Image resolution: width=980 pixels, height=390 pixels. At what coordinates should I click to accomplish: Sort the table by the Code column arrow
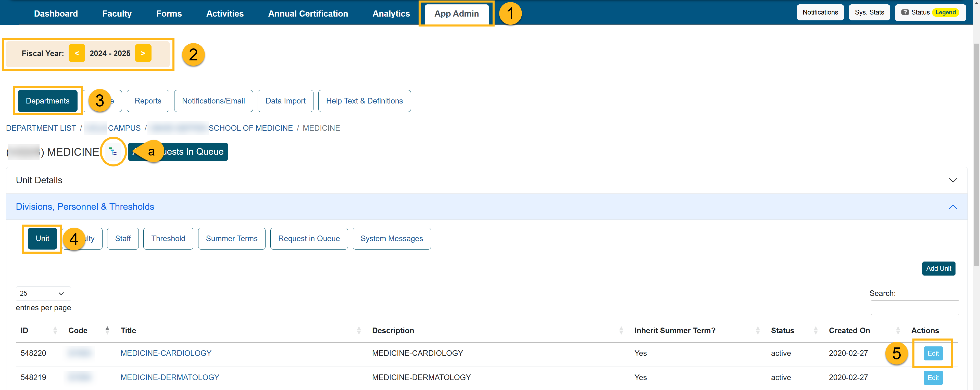(107, 330)
